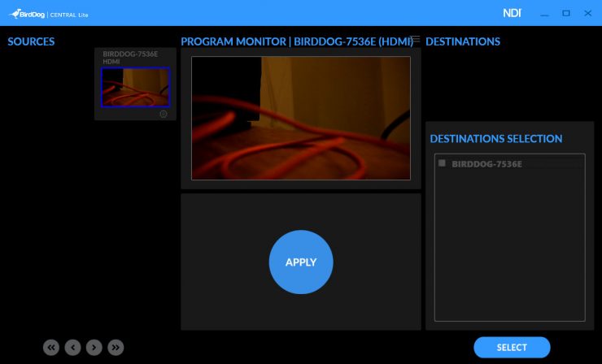Maximize the BirdDog Central window
602x364 pixels.
566,13
